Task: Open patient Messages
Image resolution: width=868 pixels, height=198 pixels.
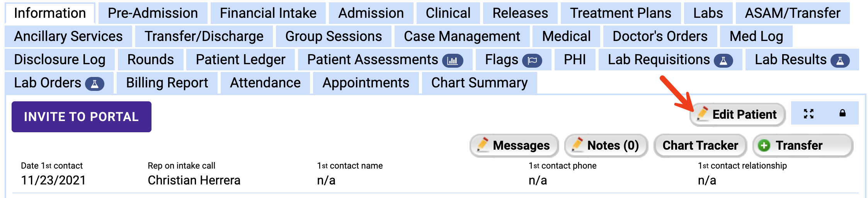Action: point(514,145)
